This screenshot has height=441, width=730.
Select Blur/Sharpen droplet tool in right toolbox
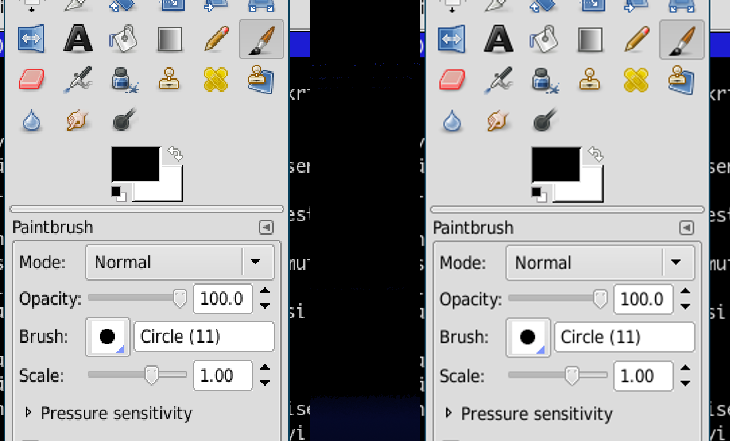[x=453, y=121]
